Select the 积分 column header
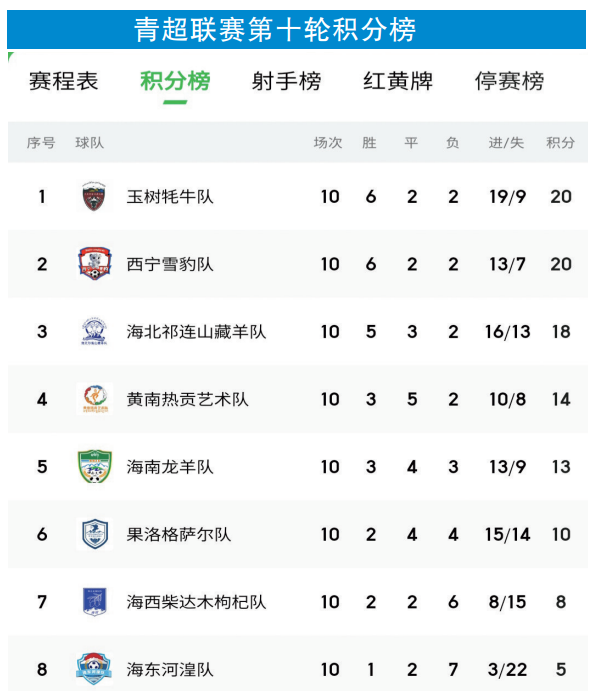Image resolution: width=595 pixels, height=693 pixels. [x=561, y=143]
